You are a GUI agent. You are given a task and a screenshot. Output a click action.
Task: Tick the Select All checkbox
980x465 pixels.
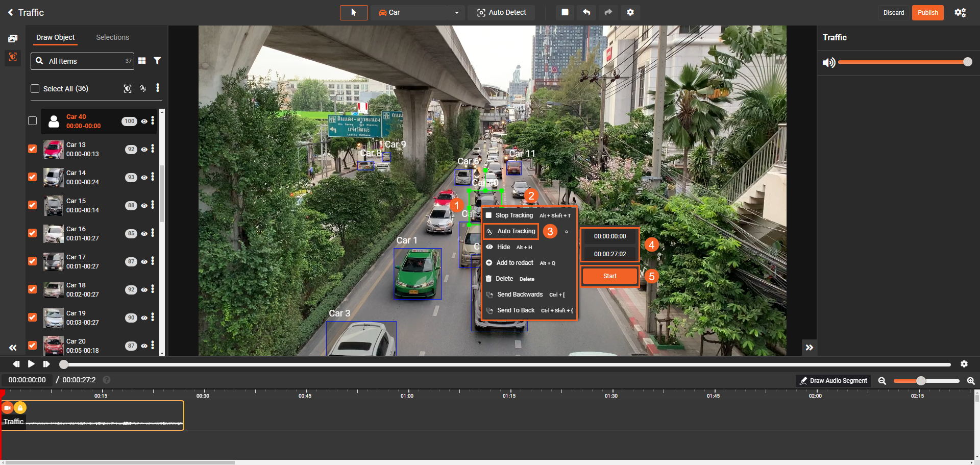tap(35, 89)
